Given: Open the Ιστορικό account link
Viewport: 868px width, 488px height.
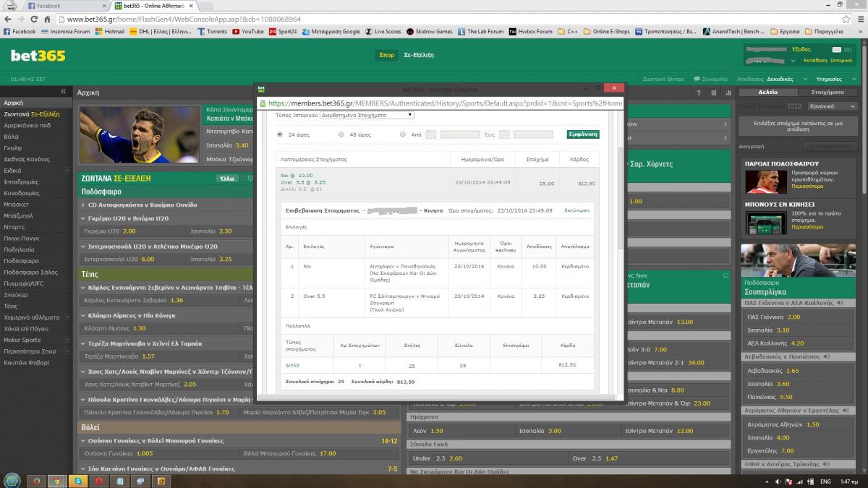Looking at the screenshot, I should [841, 61].
